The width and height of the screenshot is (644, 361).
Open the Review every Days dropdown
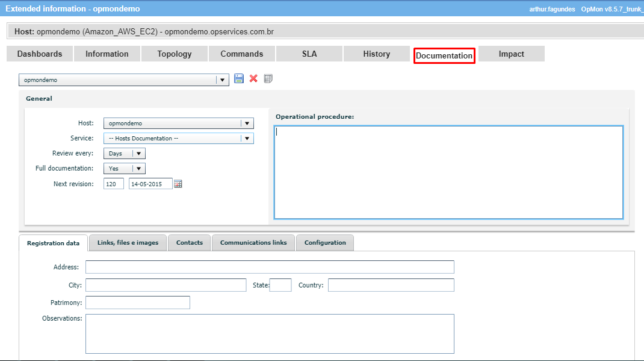tap(139, 153)
